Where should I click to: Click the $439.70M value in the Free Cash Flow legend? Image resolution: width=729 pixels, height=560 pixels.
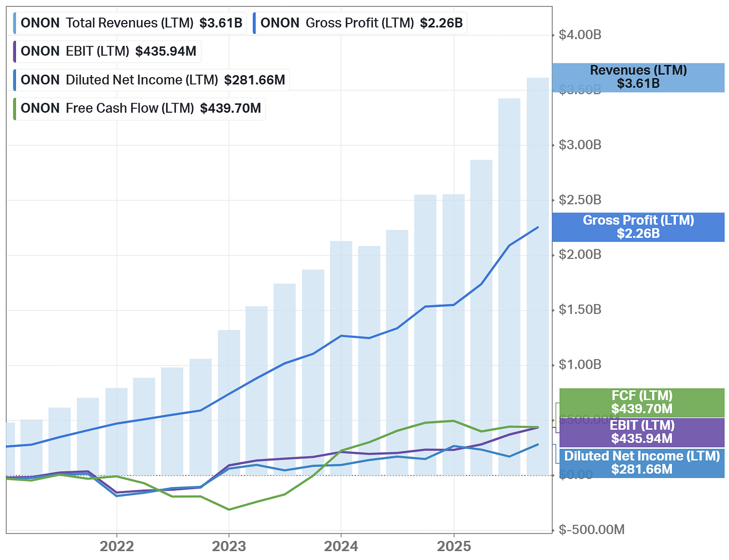pos(231,109)
